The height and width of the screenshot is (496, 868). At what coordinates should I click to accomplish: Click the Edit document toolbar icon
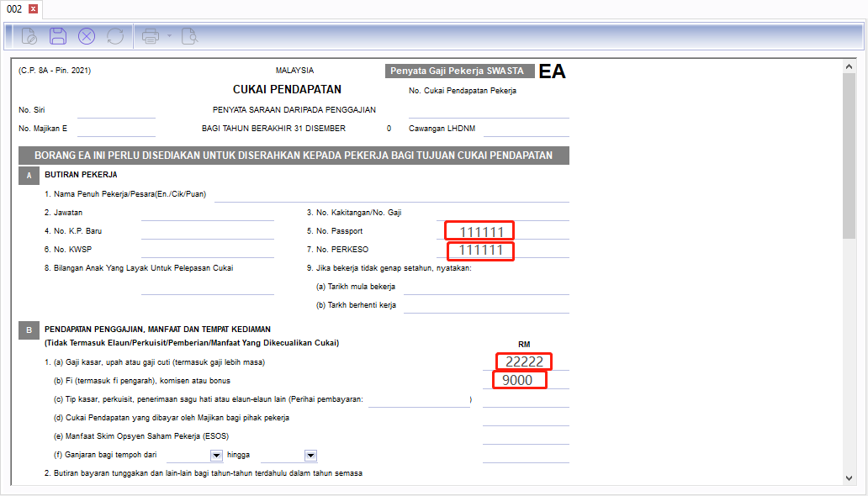[29, 36]
